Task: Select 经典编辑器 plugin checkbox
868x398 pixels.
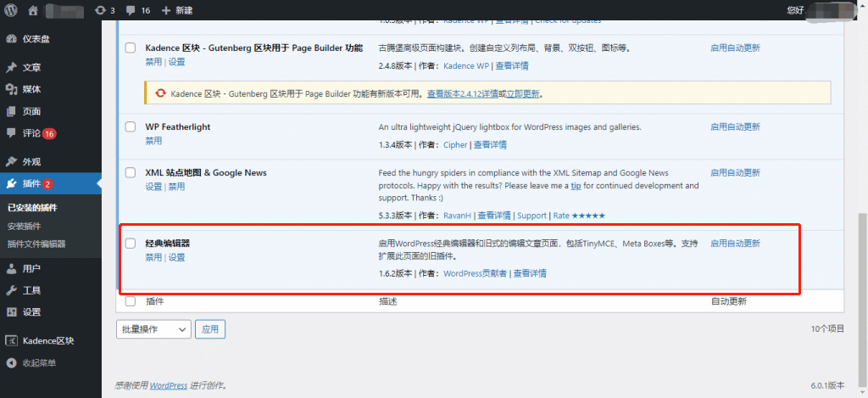Action: 130,244
